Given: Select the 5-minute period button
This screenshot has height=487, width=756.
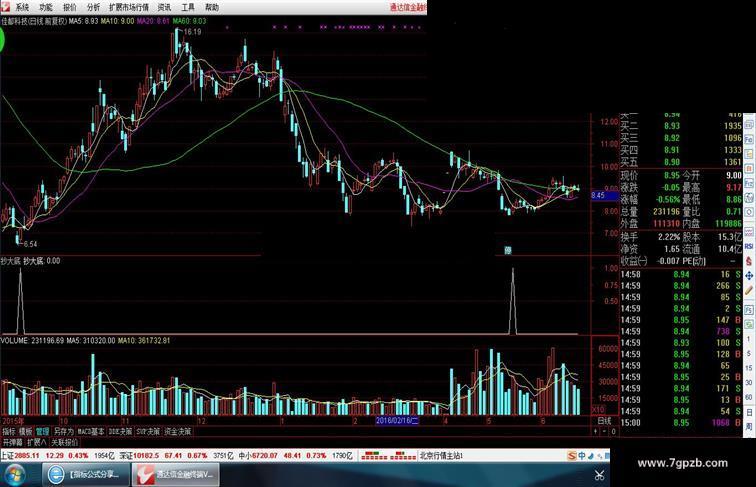Looking at the screenshot, I should tap(749, 354).
